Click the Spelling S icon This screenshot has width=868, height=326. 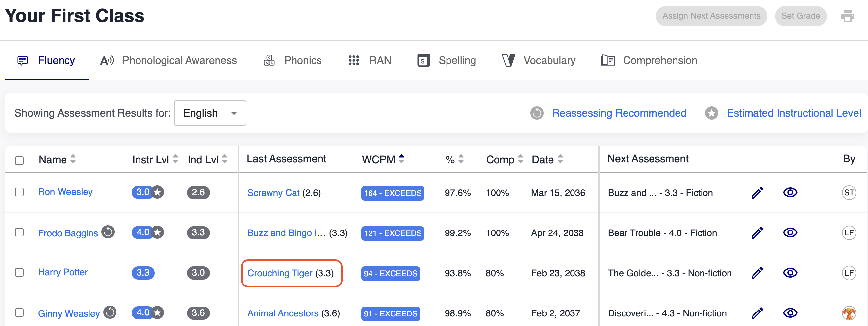(423, 60)
